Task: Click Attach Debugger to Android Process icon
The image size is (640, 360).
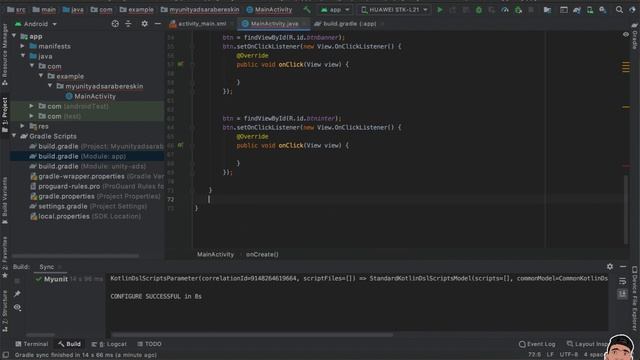Action: pos(518,9)
